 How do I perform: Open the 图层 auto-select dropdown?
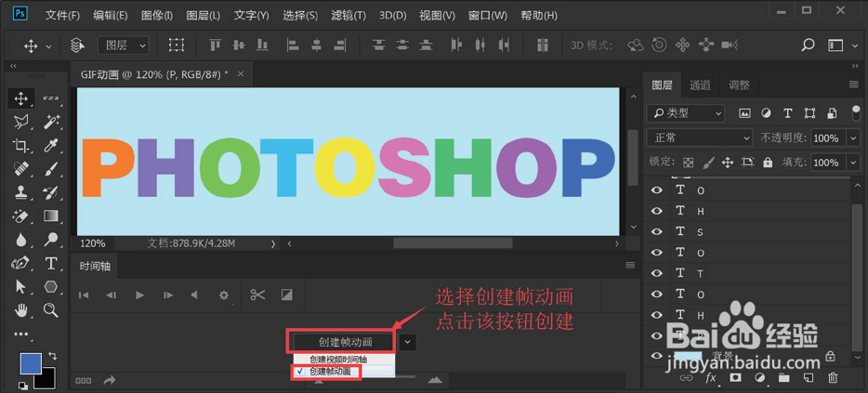124,46
